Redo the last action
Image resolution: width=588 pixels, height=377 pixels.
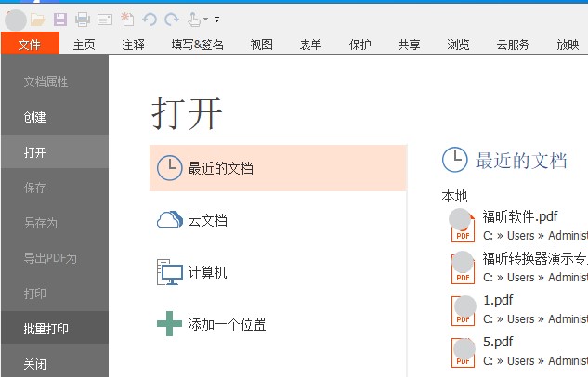172,19
